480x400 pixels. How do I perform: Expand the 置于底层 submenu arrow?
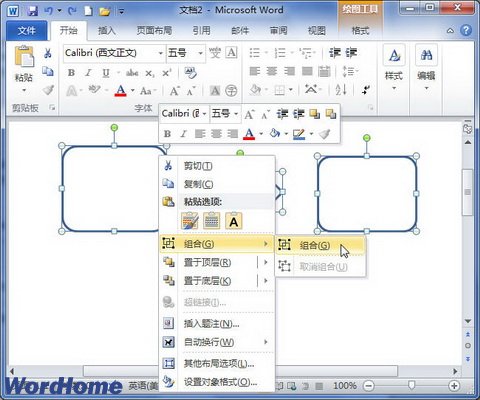tap(266, 281)
